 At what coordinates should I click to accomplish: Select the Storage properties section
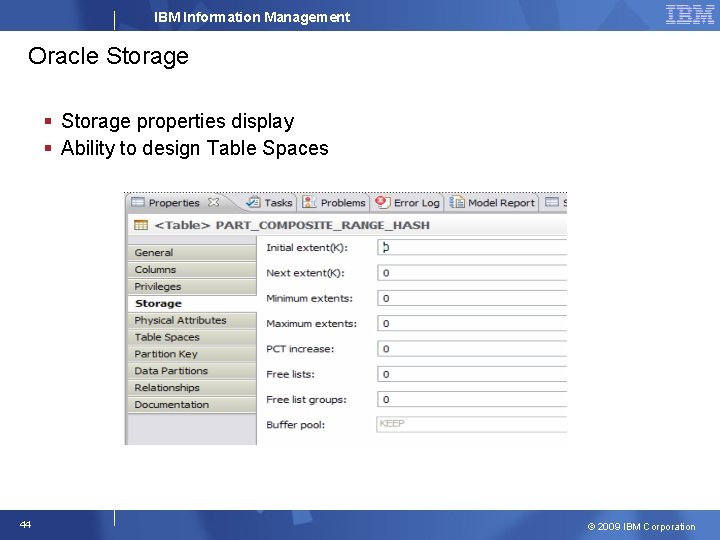pyautogui.click(x=191, y=304)
